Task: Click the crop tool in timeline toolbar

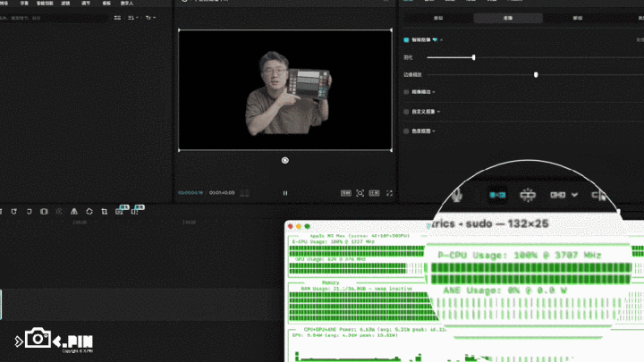Action: pos(105,211)
